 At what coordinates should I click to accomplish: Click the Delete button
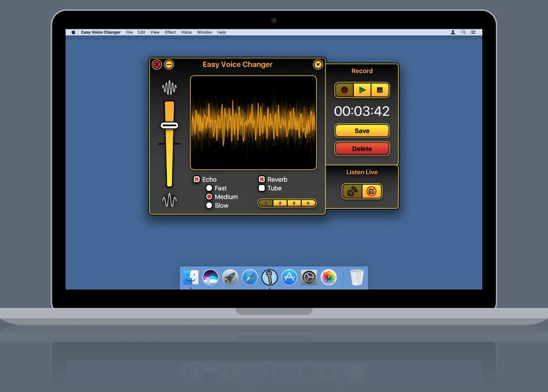(362, 148)
